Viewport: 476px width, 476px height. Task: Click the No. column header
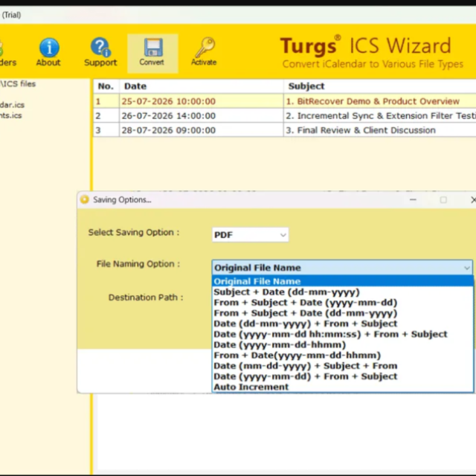tap(106, 86)
